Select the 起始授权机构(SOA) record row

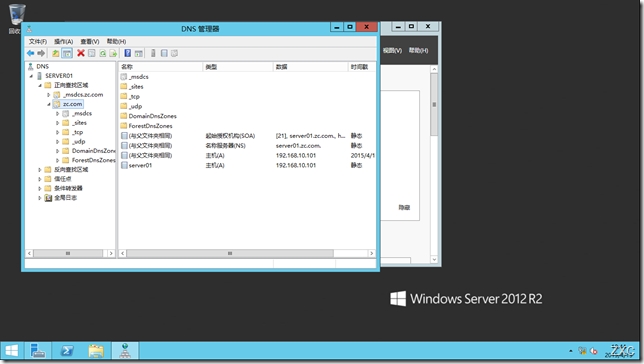(x=248, y=136)
